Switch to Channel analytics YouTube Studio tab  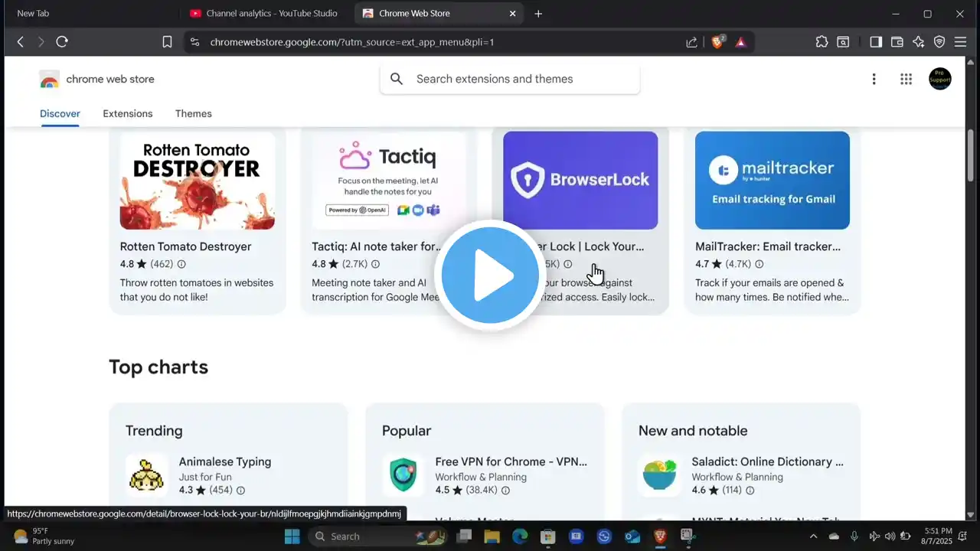pyautogui.click(x=266, y=14)
